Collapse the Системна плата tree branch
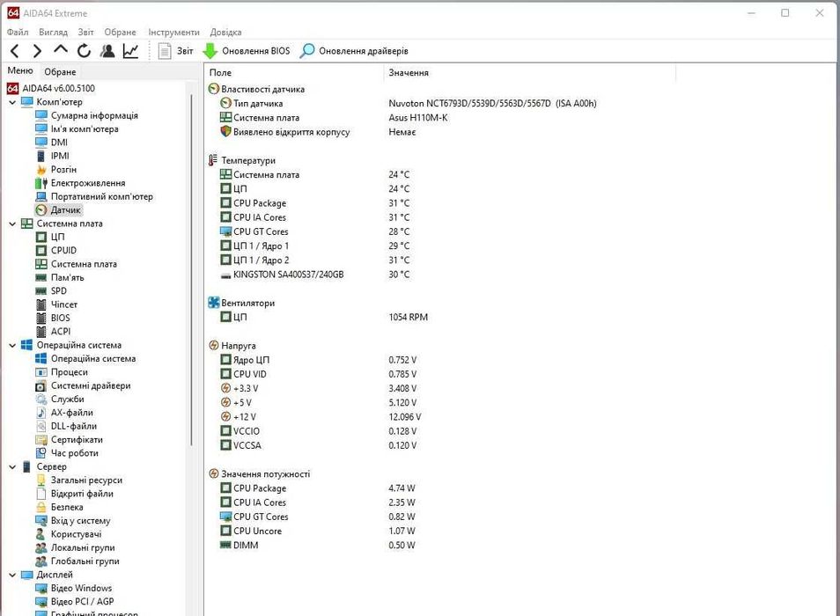This screenshot has width=840, height=616. pos(12,224)
